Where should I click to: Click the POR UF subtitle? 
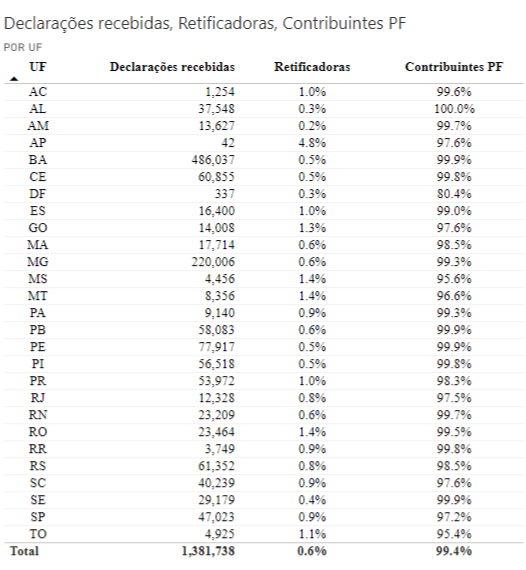pyautogui.click(x=23, y=47)
